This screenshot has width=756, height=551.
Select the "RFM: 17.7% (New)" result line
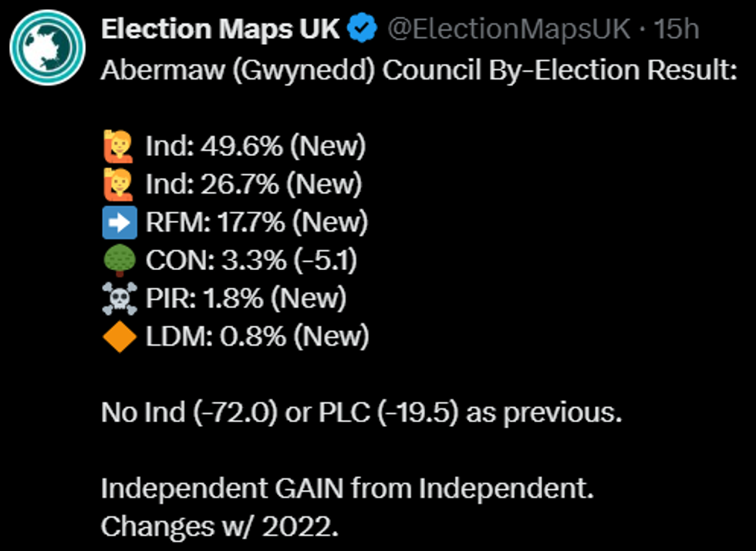[x=257, y=222]
